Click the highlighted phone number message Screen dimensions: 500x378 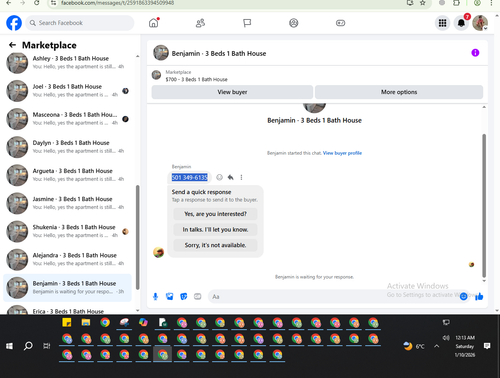click(189, 177)
